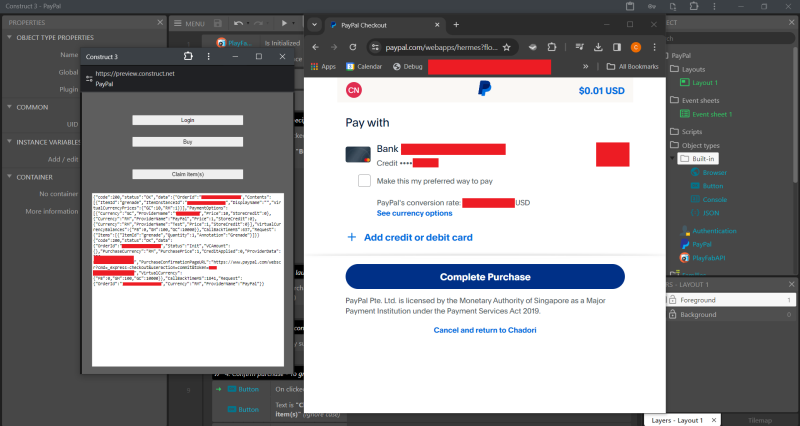Open Chrome extensions puzzle icon
Screen dimensions: 800x426
point(552,47)
